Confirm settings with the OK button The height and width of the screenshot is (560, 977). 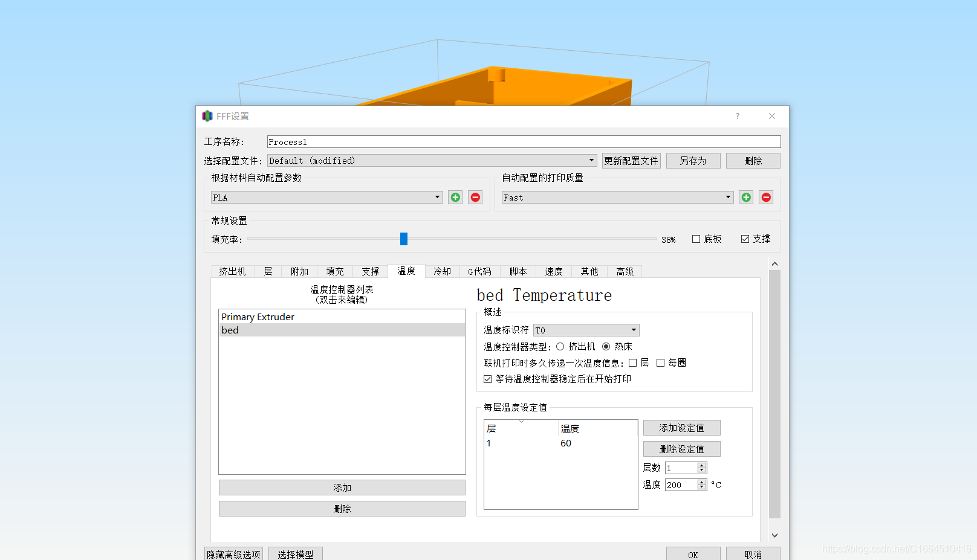[x=693, y=554]
